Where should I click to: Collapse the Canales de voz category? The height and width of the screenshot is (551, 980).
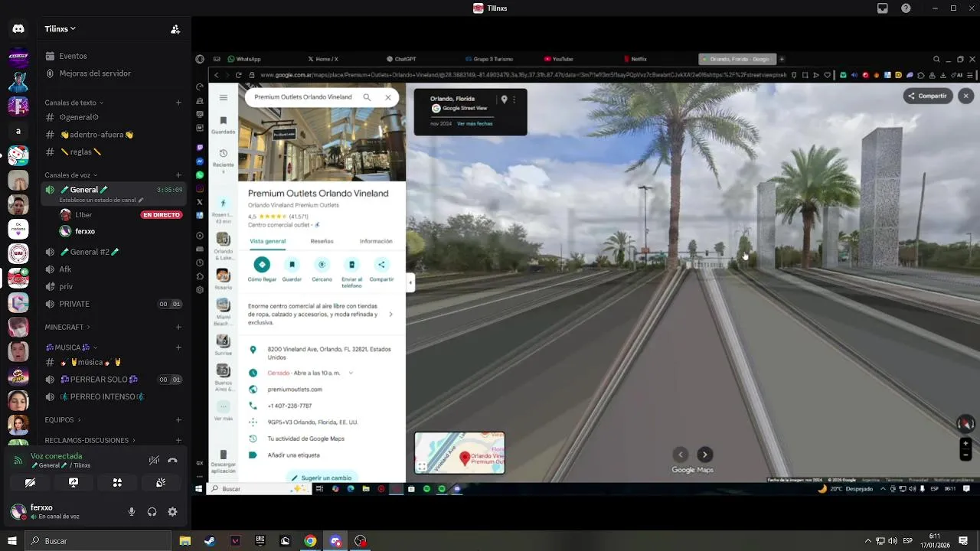point(71,175)
